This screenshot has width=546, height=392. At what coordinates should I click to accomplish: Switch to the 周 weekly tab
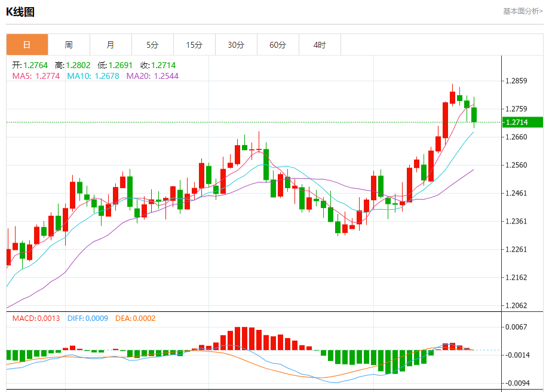(69, 45)
